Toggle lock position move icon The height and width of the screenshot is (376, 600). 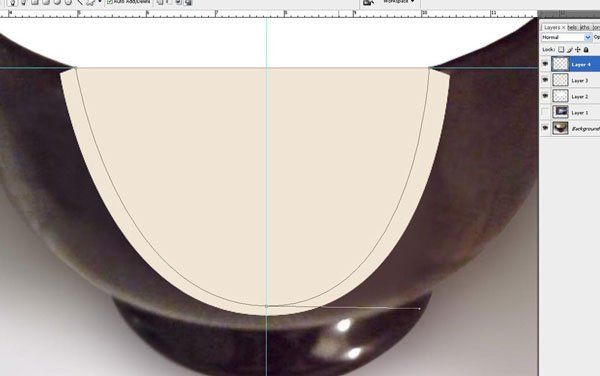coord(578,50)
